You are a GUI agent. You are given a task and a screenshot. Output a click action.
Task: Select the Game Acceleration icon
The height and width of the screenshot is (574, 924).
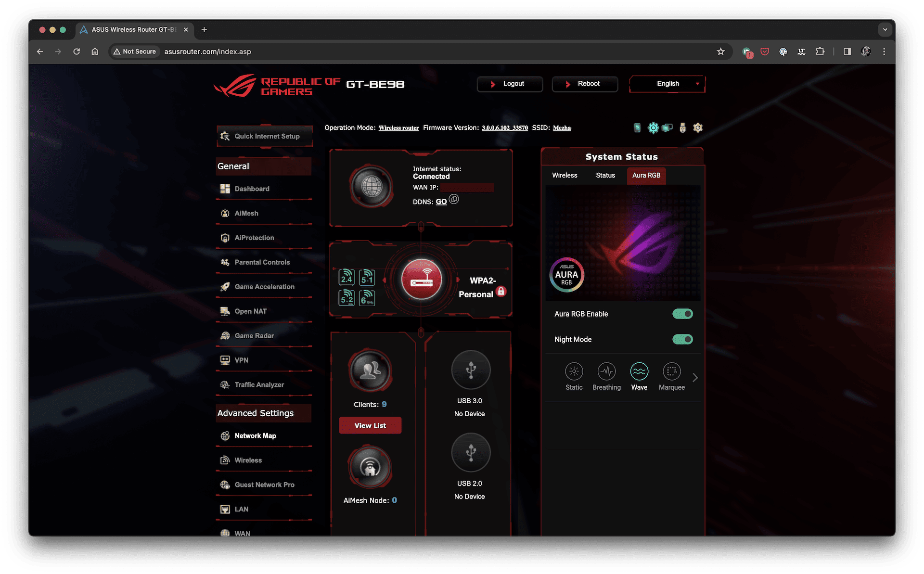coord(224,286)
